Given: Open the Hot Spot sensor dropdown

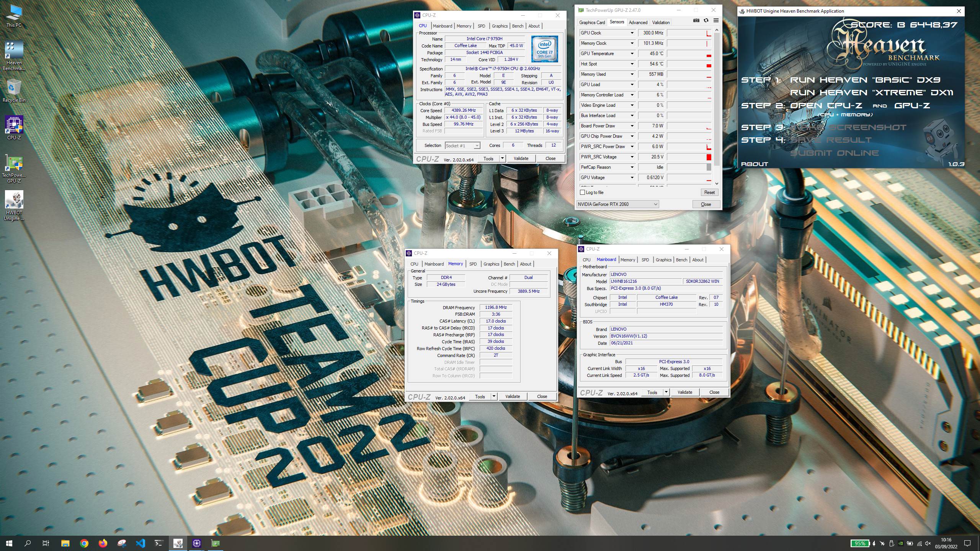Looking at the screenshot, I should pos(632,64).
